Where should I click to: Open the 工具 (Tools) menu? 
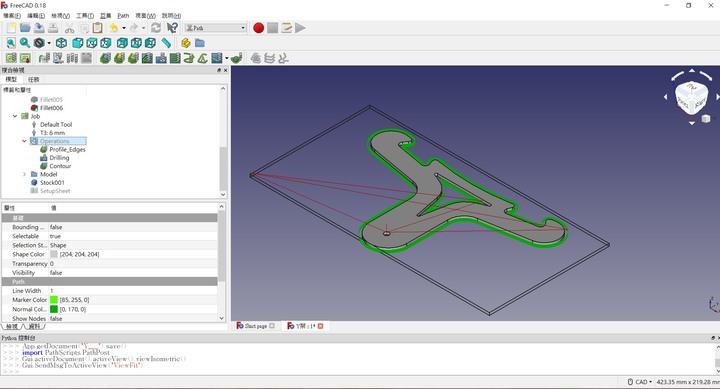tap(85, 16)
